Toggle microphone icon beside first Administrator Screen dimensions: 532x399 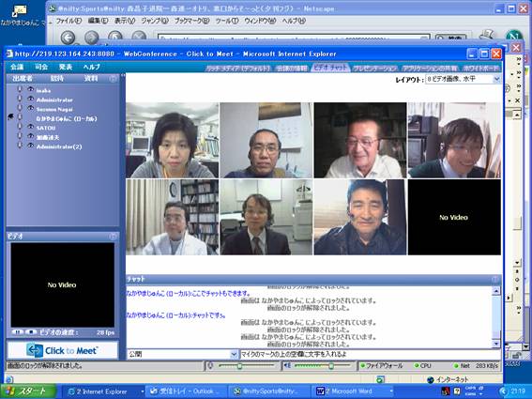[20, 99]
